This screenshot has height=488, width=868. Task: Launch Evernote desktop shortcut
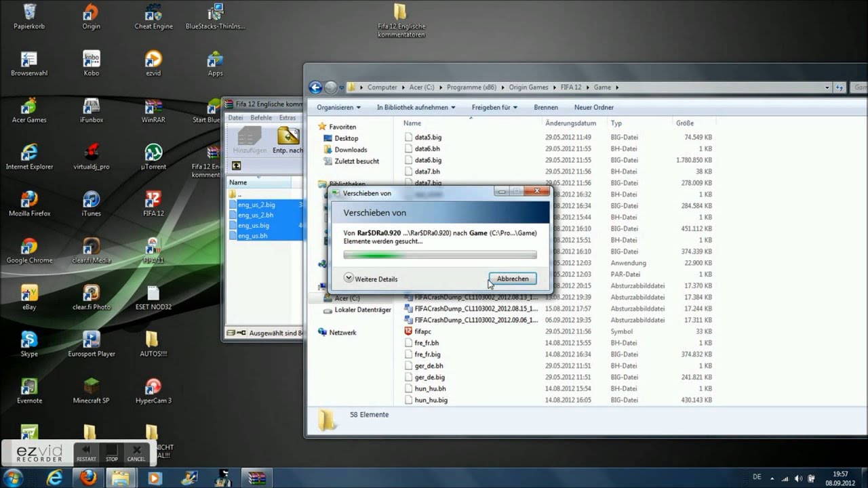(29, 391)
